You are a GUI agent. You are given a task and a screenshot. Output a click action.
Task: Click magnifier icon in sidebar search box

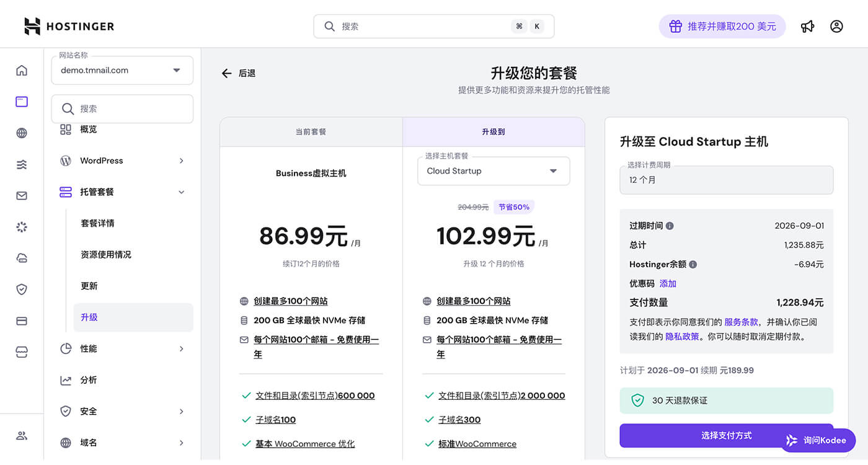pos(68,108)
